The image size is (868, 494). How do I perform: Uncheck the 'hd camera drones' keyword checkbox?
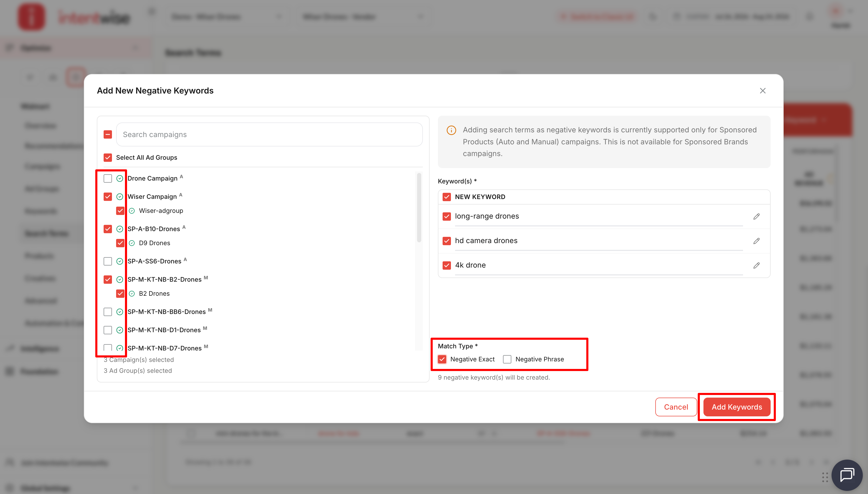tap(447, 241)
